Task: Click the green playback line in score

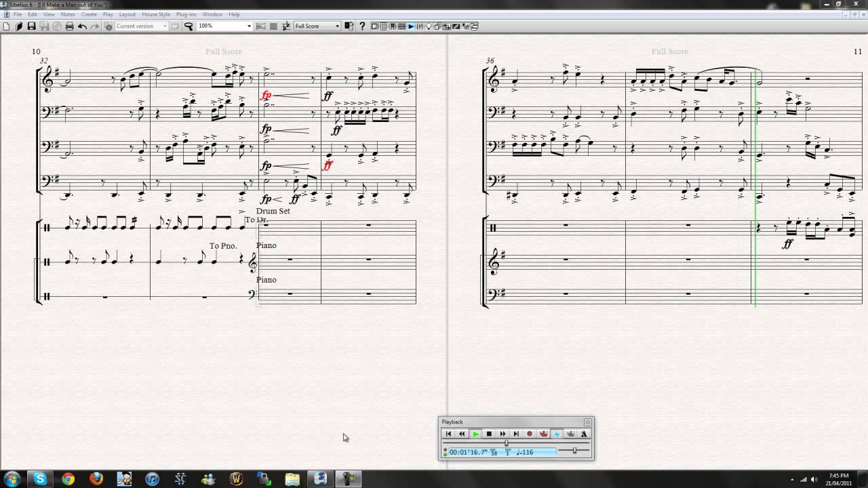Action: [x=755, y=186]
